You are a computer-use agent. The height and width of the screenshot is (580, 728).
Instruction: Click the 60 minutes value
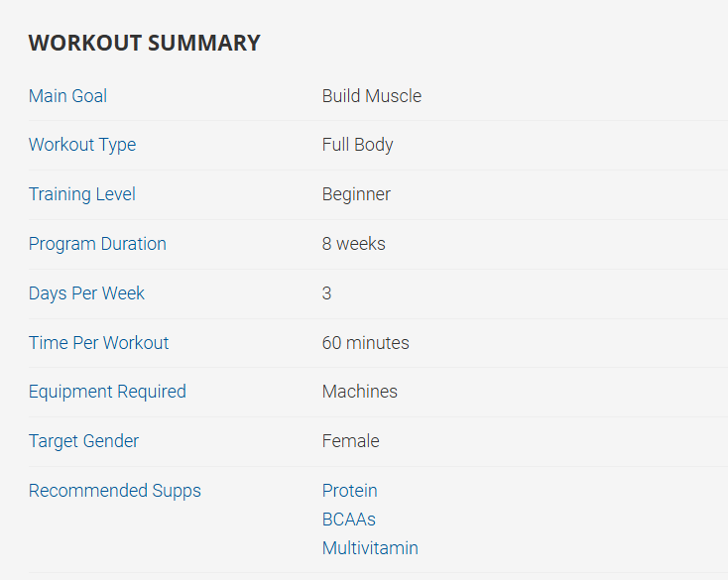pos(365,343)
